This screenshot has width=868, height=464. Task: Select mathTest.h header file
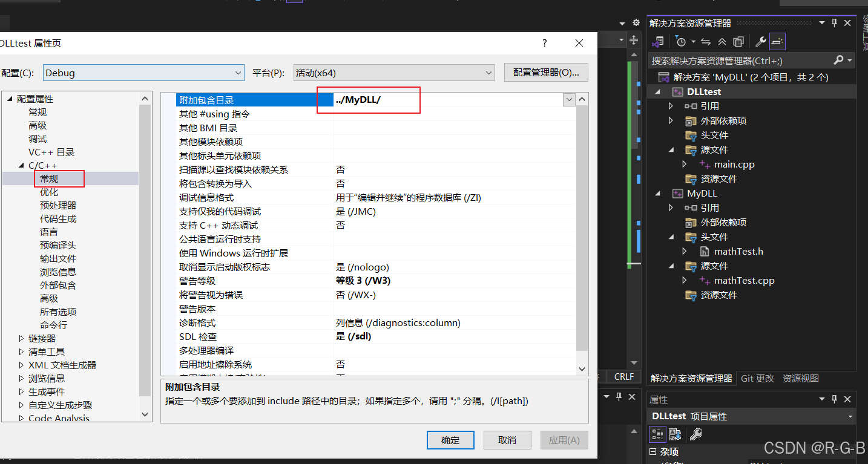pyautogui.click(x=738, y=251)
